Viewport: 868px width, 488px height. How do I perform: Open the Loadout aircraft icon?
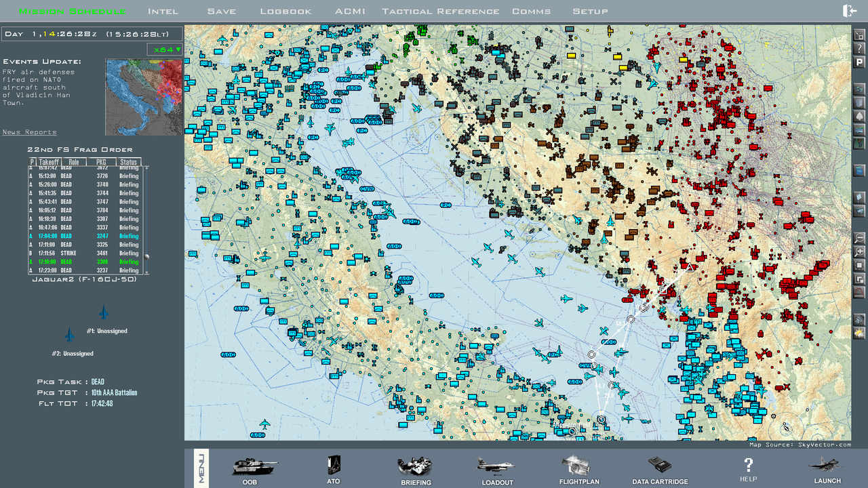(496, 465)
